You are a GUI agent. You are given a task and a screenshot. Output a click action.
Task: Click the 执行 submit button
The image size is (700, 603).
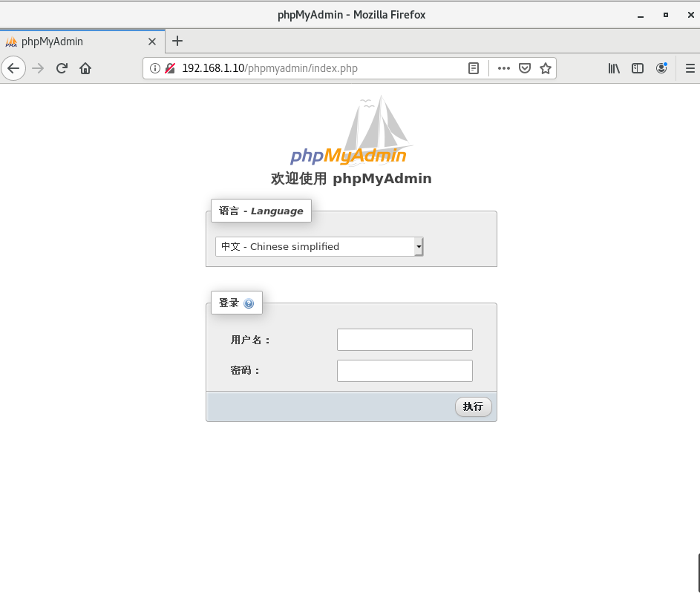click(x=473, y=406)
